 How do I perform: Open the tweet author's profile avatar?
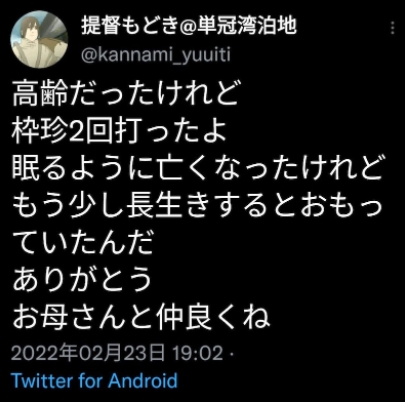click(39, 39)
